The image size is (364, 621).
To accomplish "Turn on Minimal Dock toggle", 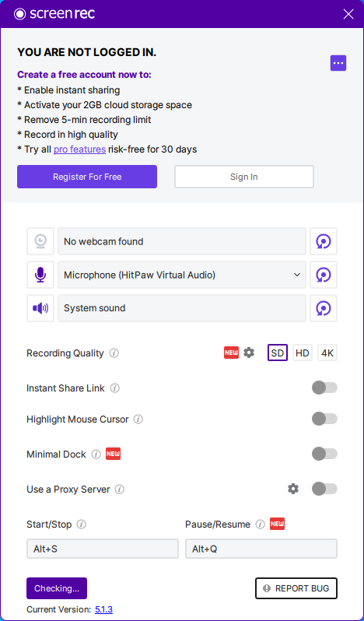I will (x=324, y=454).
